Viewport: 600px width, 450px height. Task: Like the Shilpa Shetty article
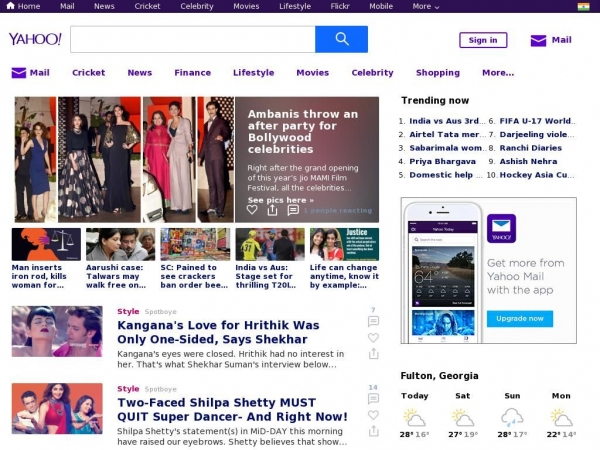tap(373, 415)
